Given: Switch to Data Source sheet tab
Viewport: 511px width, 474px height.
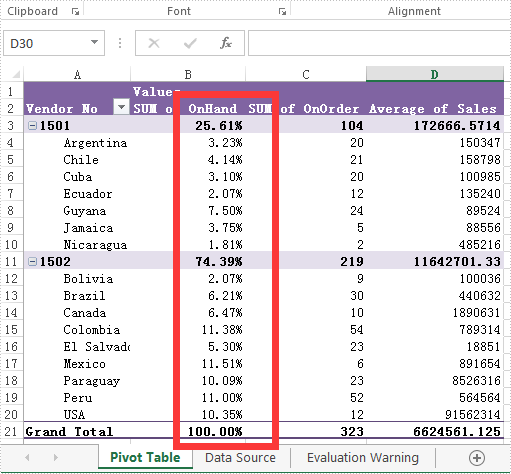Looking at the screenshot, I should 240,458.
